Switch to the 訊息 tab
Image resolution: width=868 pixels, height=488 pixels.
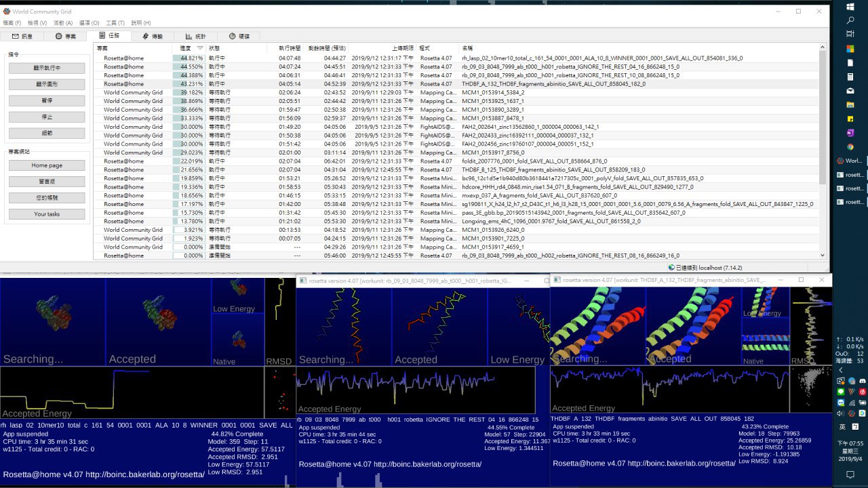pos(22,36)
